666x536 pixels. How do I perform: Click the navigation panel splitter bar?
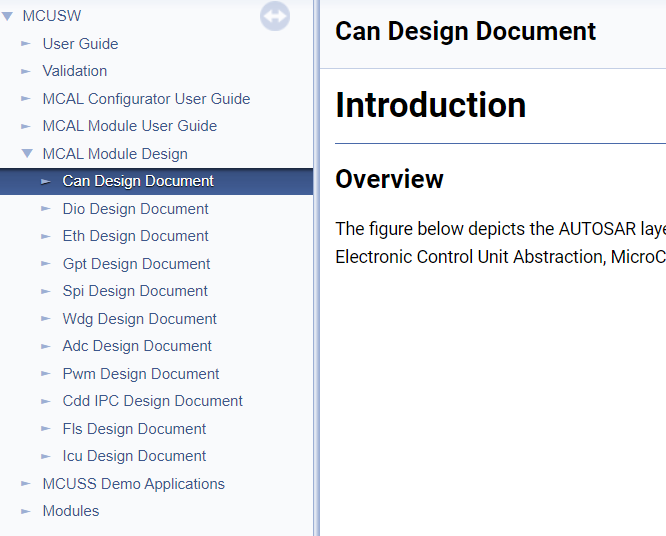316,268
